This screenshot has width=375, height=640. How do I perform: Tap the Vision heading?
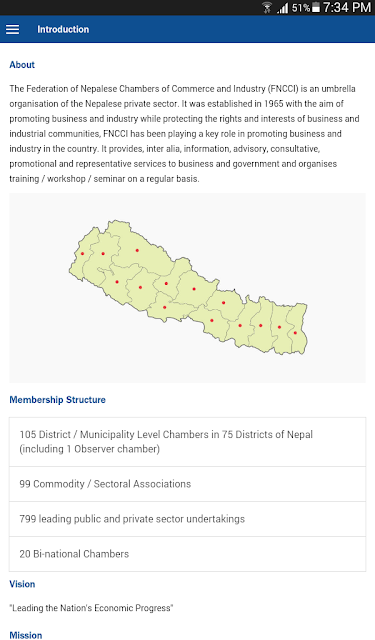(22, 584)
